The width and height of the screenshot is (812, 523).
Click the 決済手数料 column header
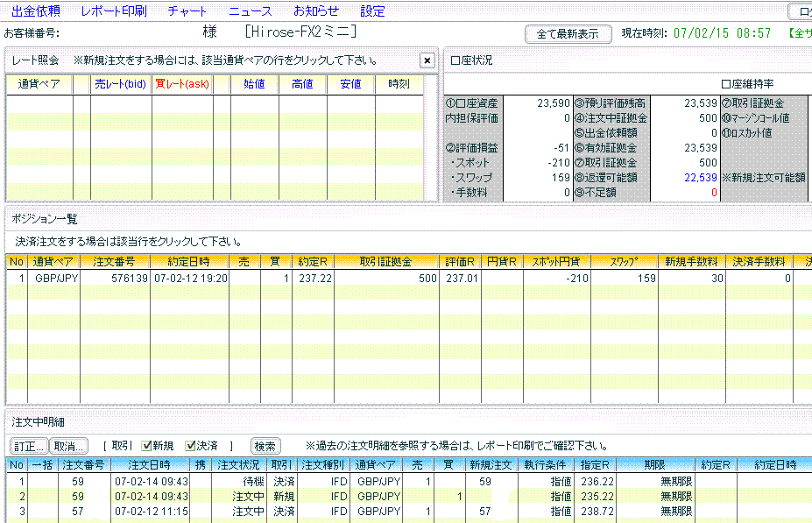759,261
